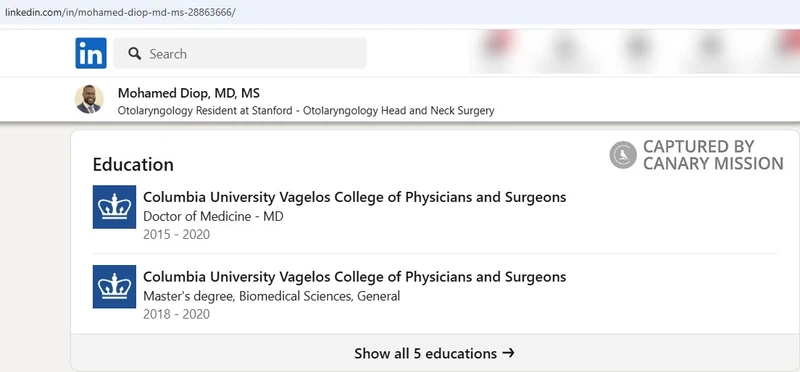This screenshot has width=800, height=372.
Task: Click the Doctor of Medicine - MD line
Action: coord(213,216)
